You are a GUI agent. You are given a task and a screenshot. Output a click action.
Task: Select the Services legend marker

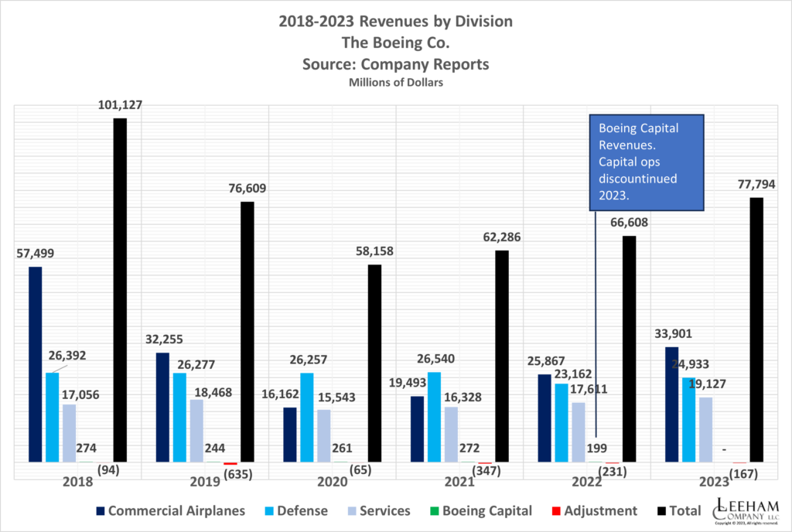tap(350, 511)
